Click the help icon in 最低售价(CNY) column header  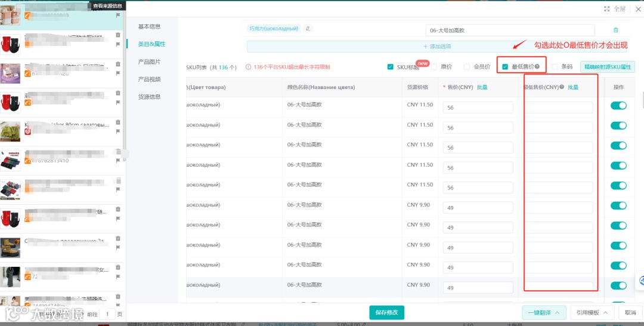(562, 87)
